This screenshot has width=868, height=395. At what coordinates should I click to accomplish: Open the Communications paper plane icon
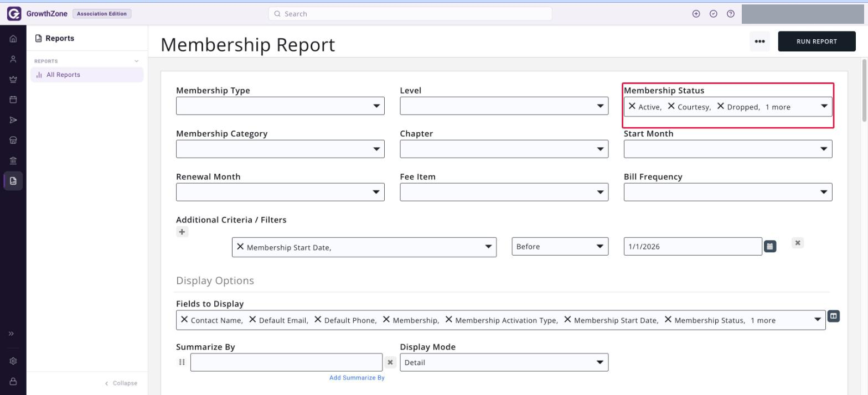coord(13,120)
